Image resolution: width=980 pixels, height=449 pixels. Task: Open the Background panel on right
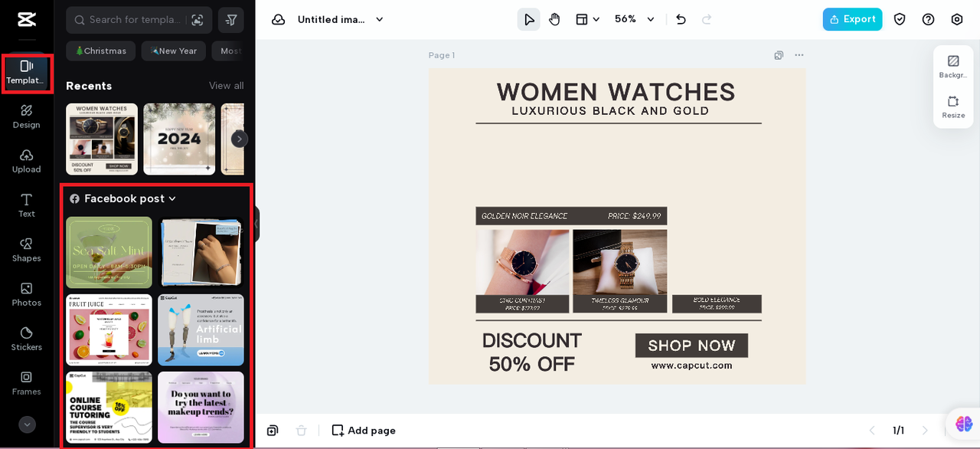[953, 67]
